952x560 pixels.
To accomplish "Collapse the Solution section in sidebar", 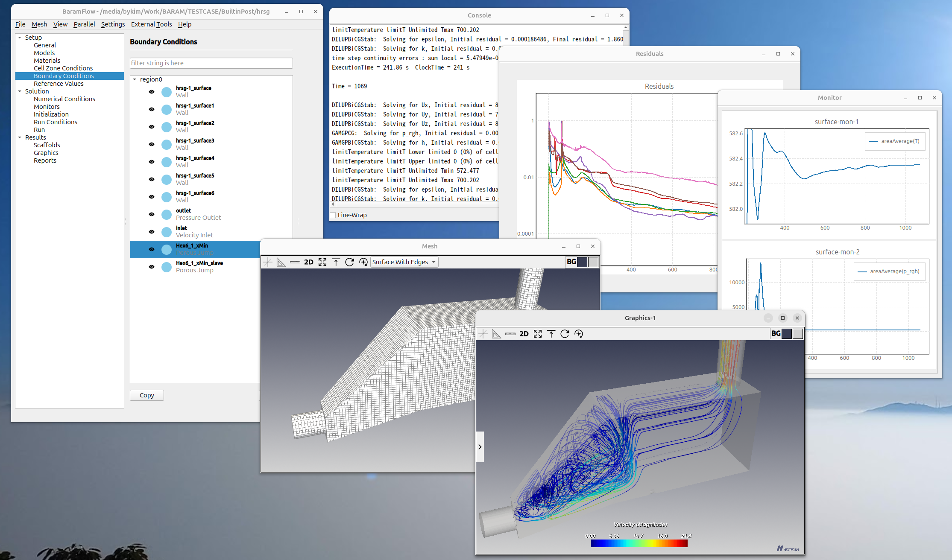I will (x=20, y=91).
